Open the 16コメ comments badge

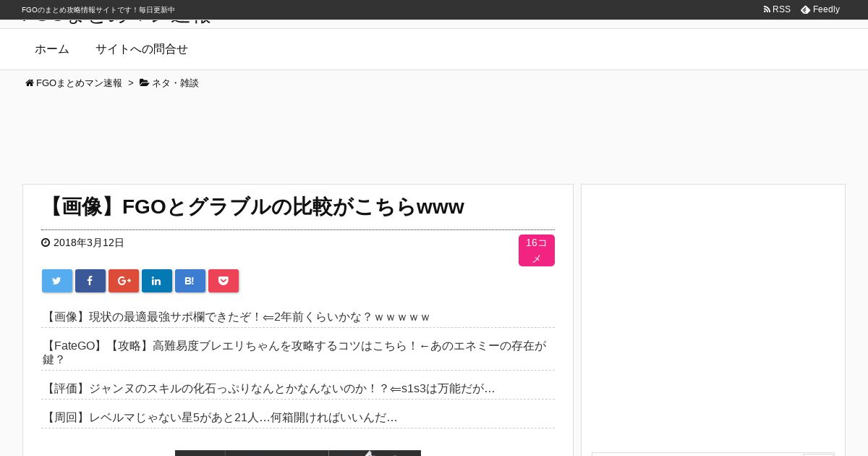click(x=537, y=250)
